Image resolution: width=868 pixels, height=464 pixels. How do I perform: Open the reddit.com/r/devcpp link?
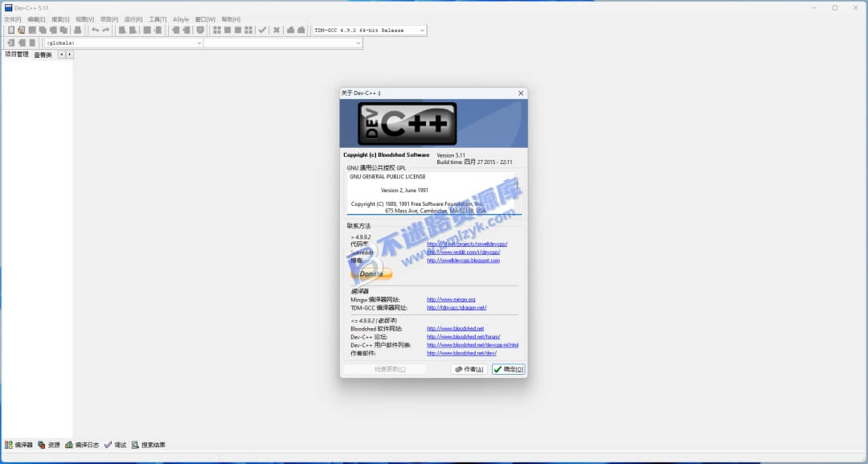click(x=464, y=252)
